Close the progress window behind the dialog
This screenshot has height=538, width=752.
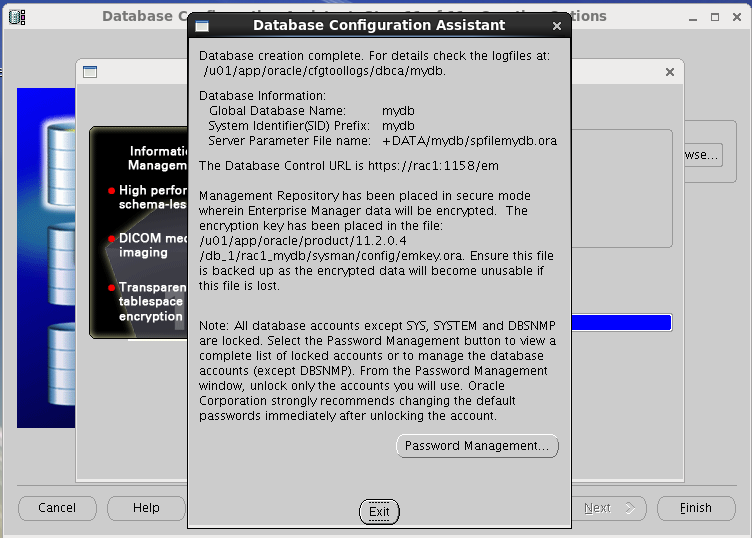(670, 72)
